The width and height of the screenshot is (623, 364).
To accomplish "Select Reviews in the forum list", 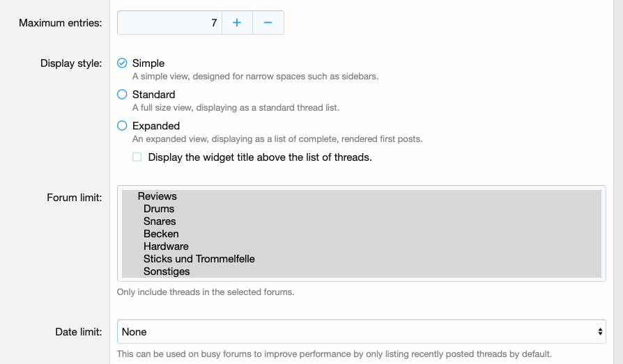I will (x=157, y=196).
